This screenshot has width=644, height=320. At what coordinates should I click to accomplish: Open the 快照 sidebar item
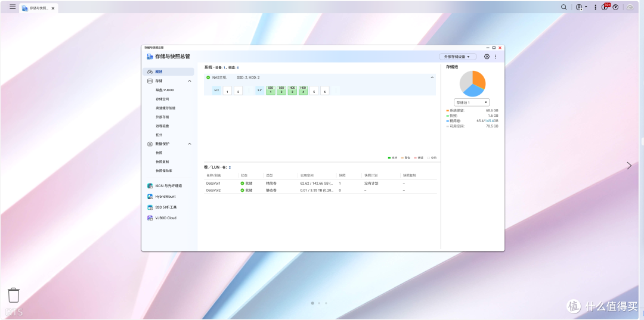pyautogui.click(x=159, y=153)
